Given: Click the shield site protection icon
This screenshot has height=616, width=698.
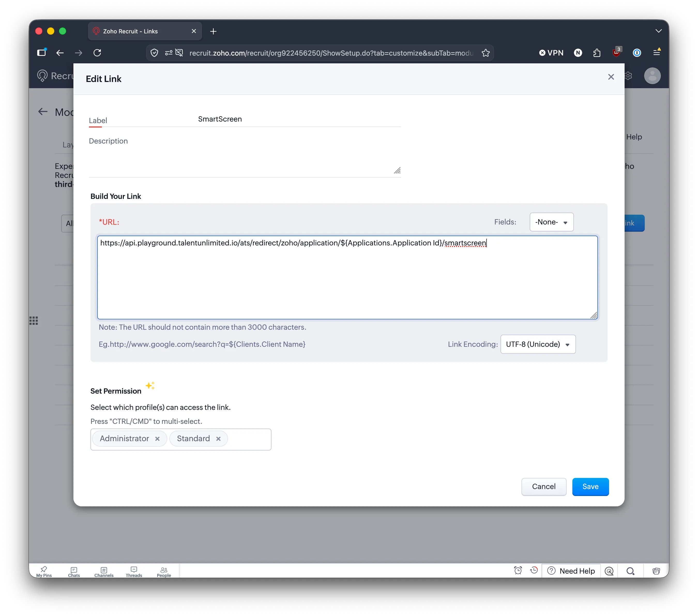Looking at the screenshot, I should click(x=154, y=53).
